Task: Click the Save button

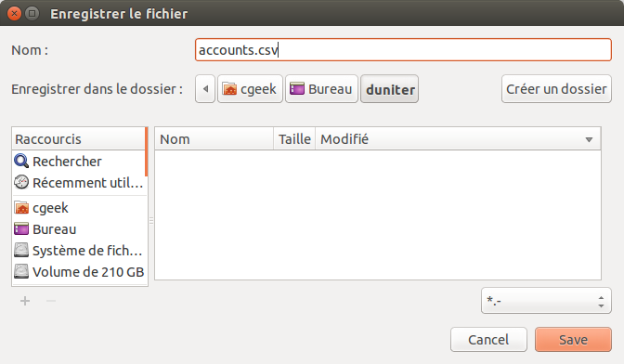Action: 573,339
